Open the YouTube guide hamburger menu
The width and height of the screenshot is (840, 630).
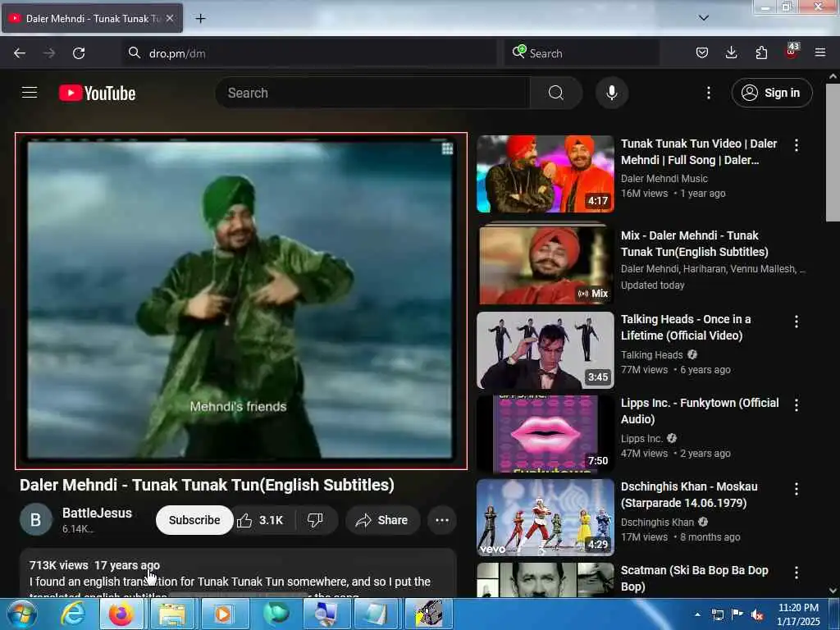[x=30, y=93]
